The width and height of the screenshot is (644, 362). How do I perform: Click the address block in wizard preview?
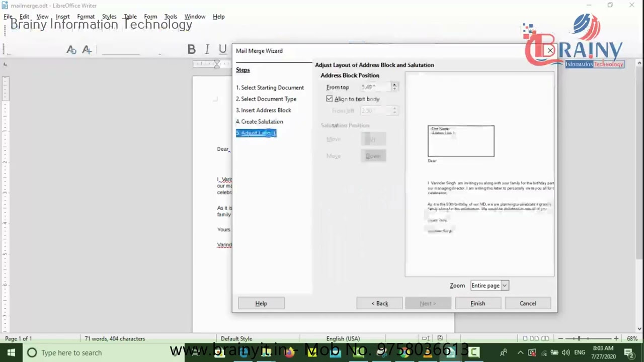point(461,141)
